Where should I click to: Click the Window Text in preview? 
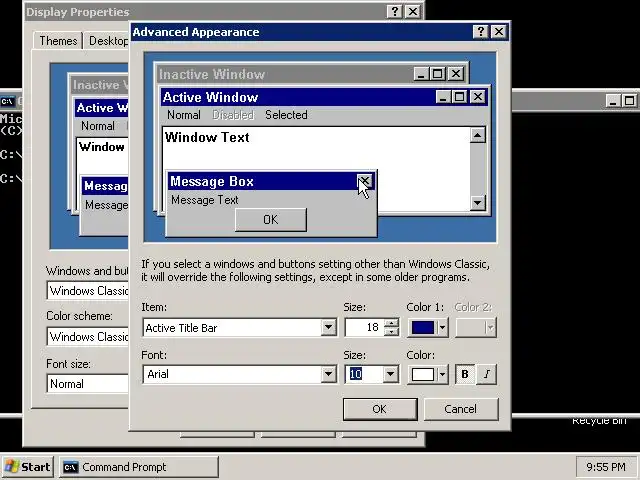tap(207, 137)
